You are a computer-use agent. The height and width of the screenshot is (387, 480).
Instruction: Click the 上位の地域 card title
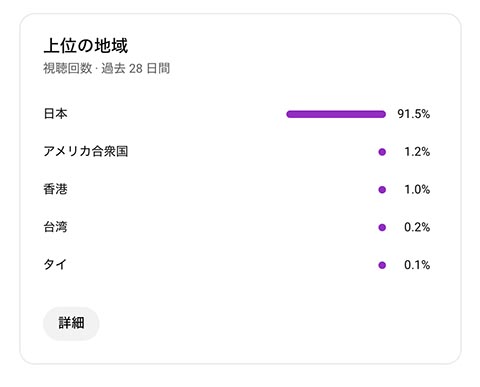(x=86, y=46)
